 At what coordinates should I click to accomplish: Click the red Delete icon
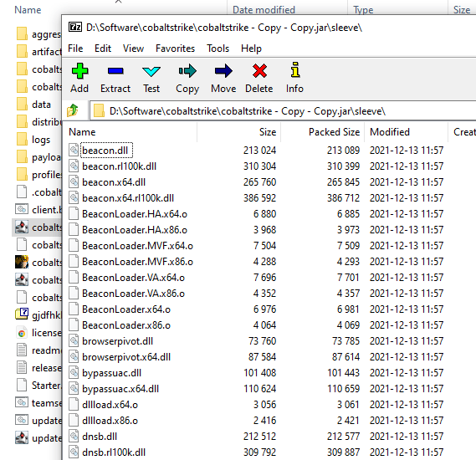(x=259, y=71)
